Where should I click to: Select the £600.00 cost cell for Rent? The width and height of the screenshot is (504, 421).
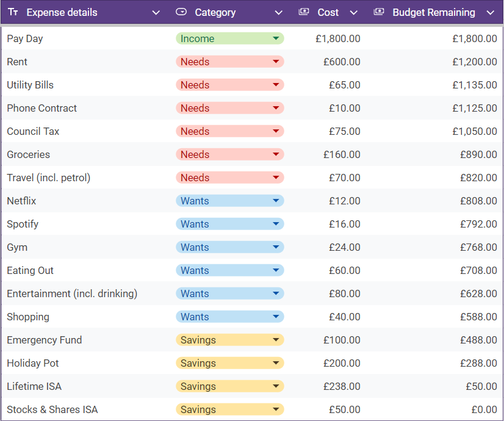[x=342, y=62]
